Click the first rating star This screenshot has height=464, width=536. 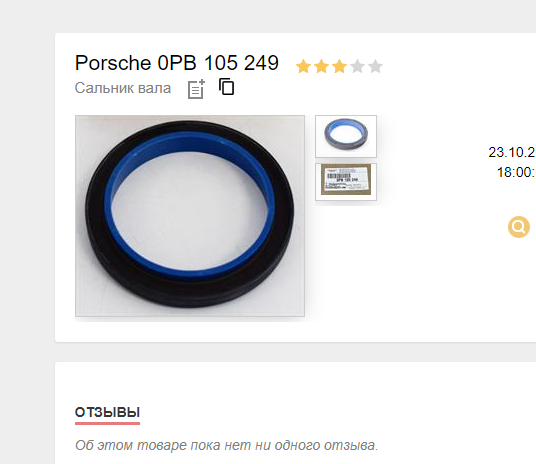(303, 66)
